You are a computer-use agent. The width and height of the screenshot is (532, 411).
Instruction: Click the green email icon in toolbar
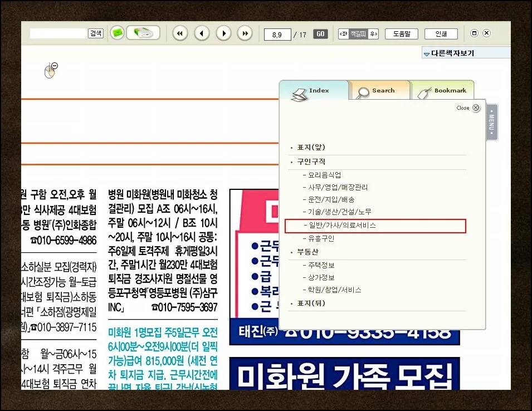tap(117, 33)
